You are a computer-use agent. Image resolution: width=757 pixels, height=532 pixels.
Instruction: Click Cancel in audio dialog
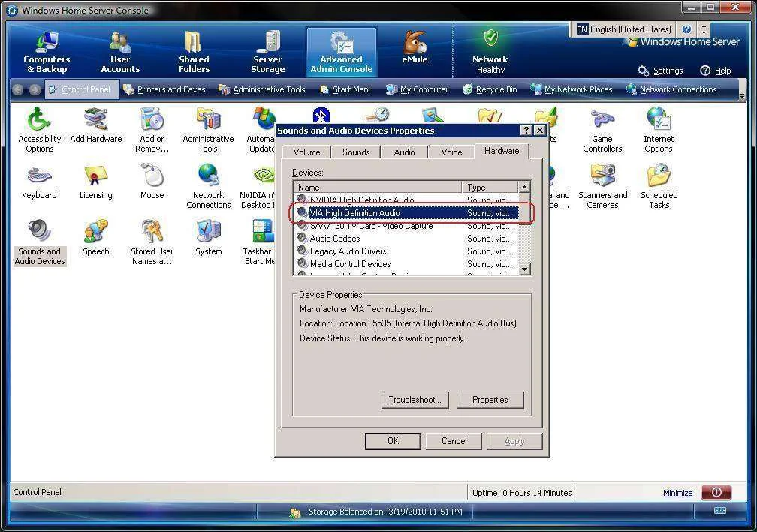[454, 441]
